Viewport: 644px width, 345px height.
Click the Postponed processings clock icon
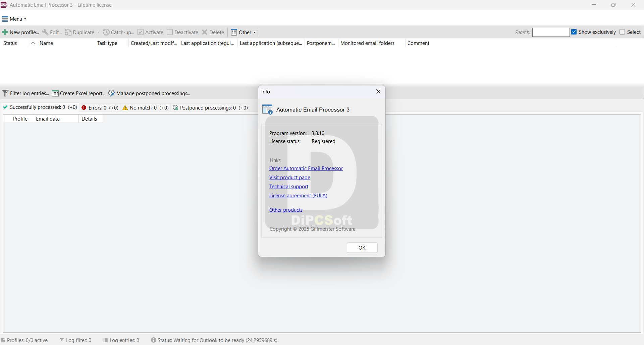[x=175, y=108]
